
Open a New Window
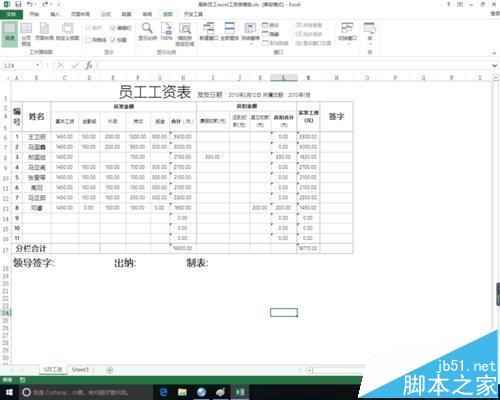coord(209,32)
